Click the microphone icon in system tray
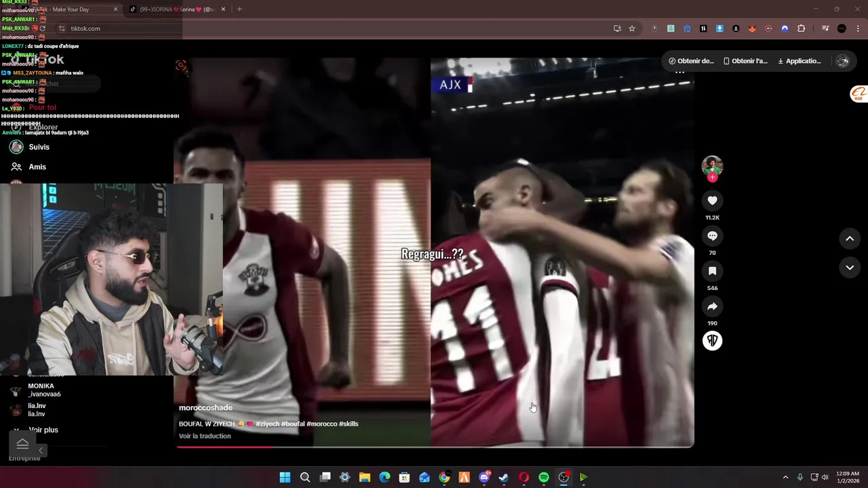 tap(800, 477)
